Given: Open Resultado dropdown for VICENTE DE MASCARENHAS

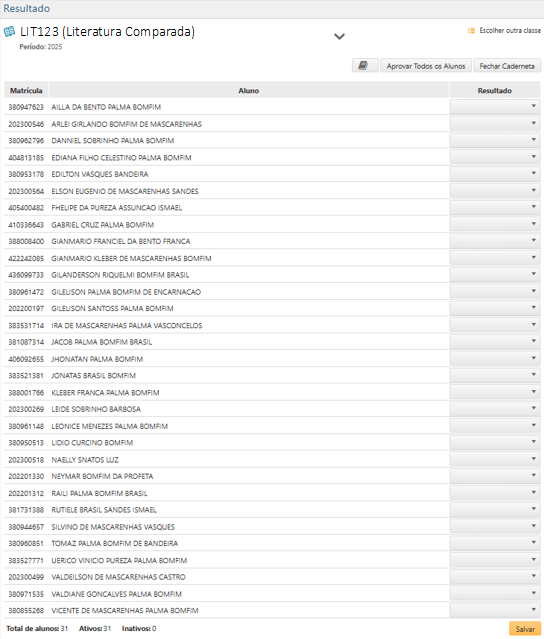Looking at the screenshot, I should [x=495, y=610].
